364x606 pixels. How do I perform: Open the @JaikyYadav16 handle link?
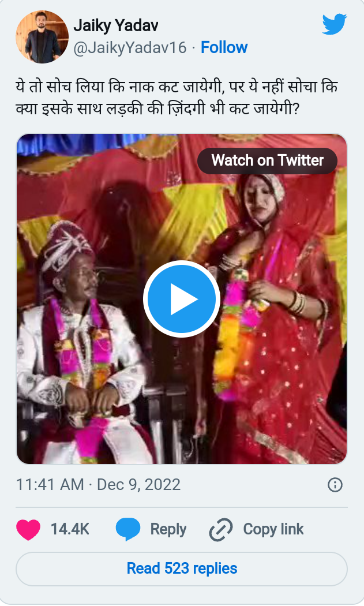(130, 47)
